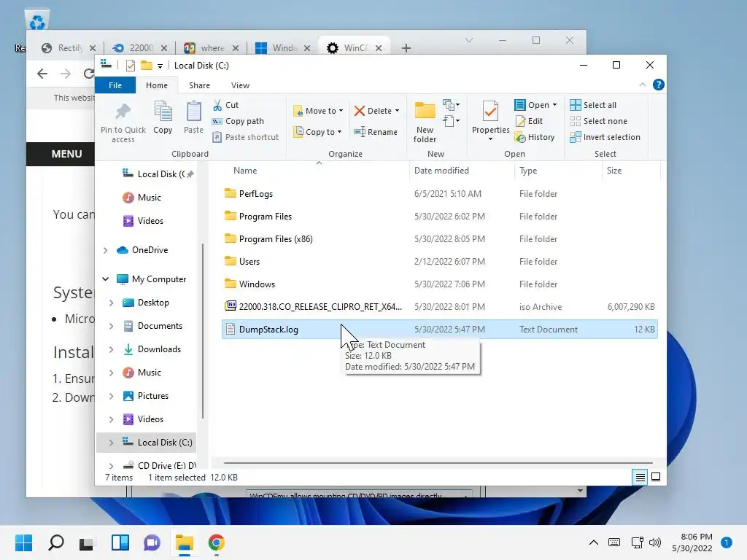
Task: Click file list horizontal scrollbar
Action: (438, 462)
